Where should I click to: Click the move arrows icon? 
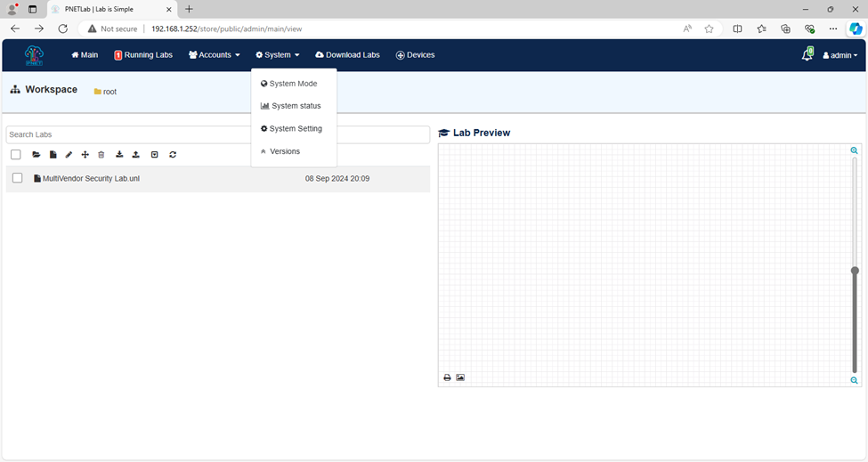[85, 154]
